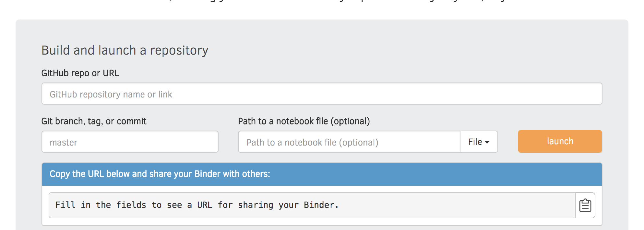Activate the branch, tag, or commit textbox
Screen dimensions: 644x230
coord(130,142)
